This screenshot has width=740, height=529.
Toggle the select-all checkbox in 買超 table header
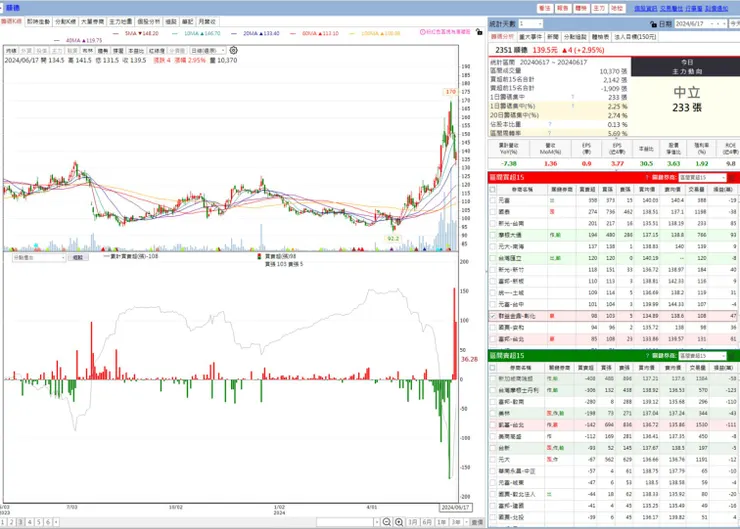(493, 189)
